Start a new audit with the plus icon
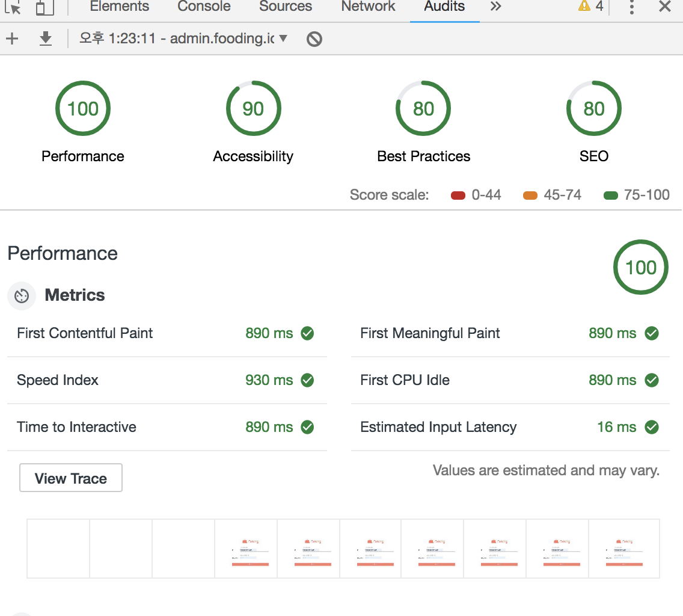 coord(12,38)
